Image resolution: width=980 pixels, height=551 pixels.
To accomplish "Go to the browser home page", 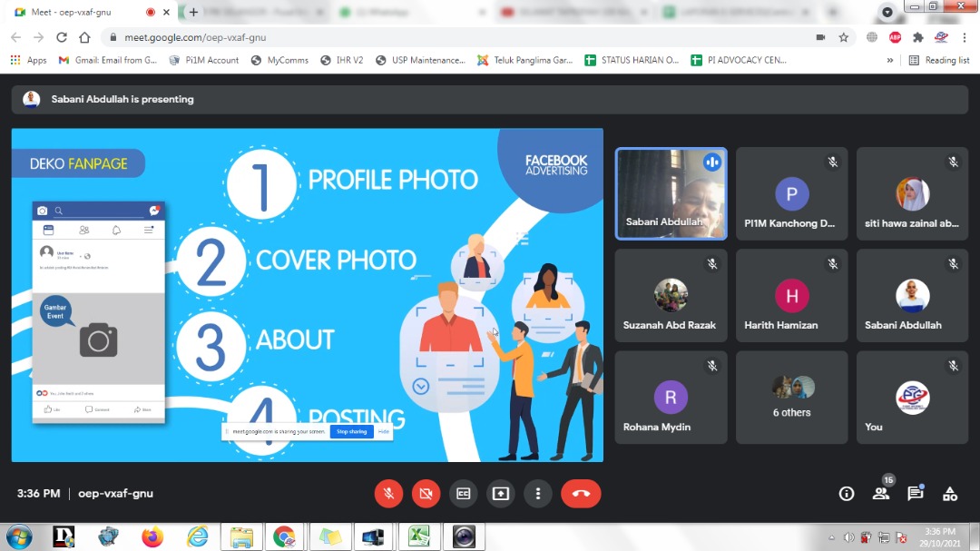I will pyautogui.click(x=84, y=37).
